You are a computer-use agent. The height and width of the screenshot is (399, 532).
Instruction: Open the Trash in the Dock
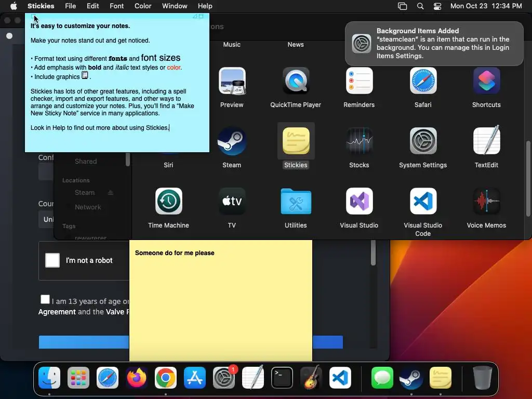[x=483, y=378]
